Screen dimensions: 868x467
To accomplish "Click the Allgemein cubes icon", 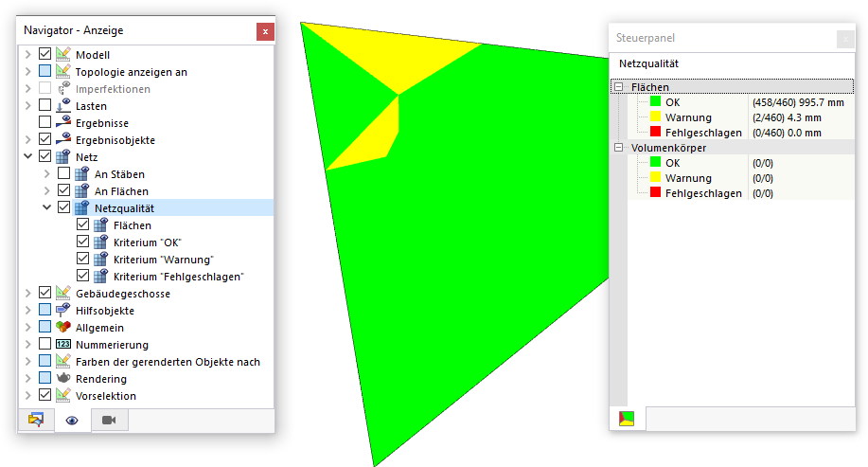I will (x=63, y=328).
